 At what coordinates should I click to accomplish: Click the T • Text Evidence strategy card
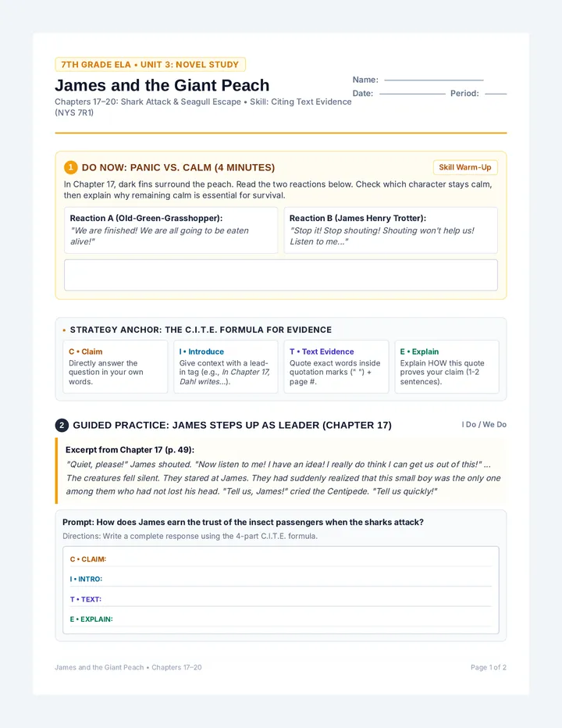click(x=336, y=367)
